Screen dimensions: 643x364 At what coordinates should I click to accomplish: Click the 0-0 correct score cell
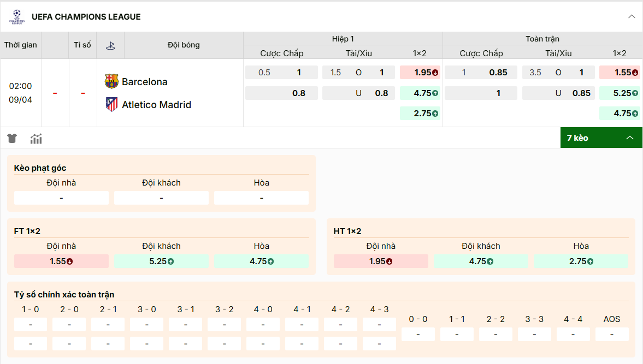coord(418,334)
